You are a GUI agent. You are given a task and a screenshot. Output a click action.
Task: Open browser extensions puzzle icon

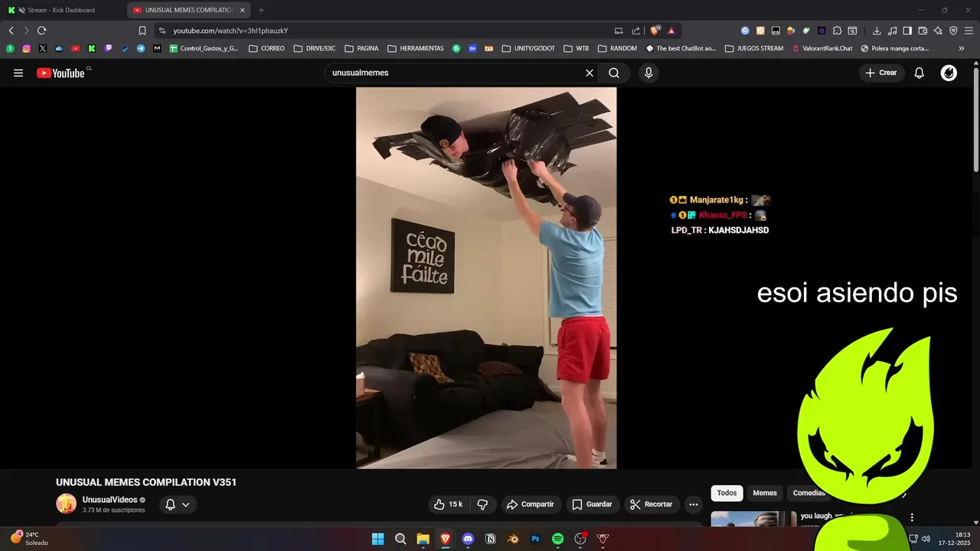[837, 31]
